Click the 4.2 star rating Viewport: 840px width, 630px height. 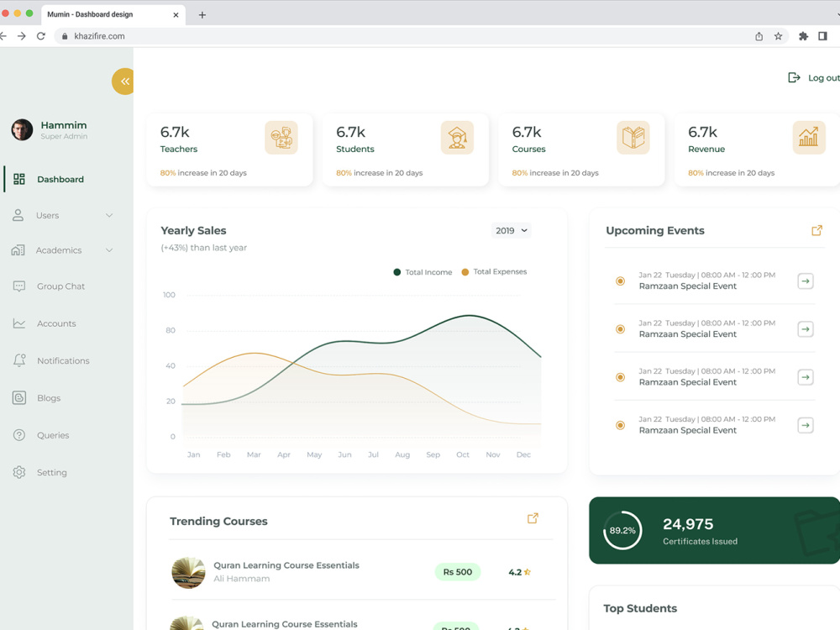click(519, 572)
